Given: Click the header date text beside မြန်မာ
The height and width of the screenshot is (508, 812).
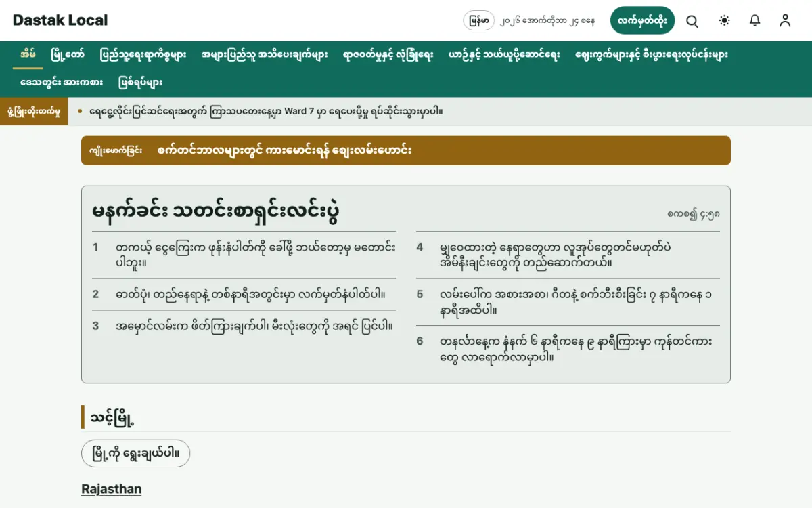Looking at the screenshot, I should (x=548, y=21).
